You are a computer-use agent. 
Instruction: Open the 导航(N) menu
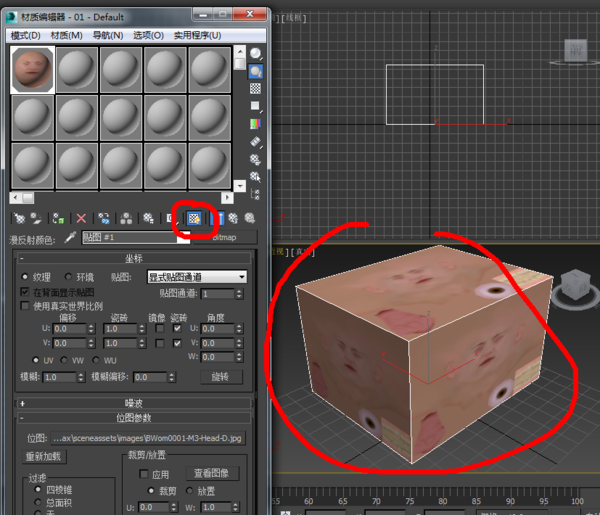(108, 36)
